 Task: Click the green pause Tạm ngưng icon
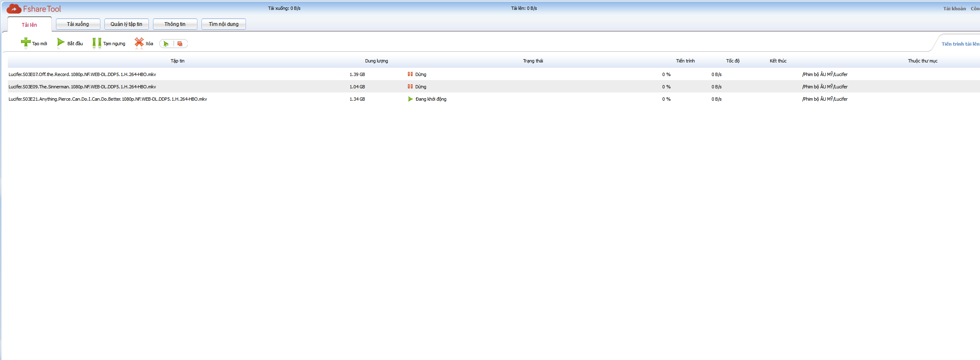click(97, 42)
